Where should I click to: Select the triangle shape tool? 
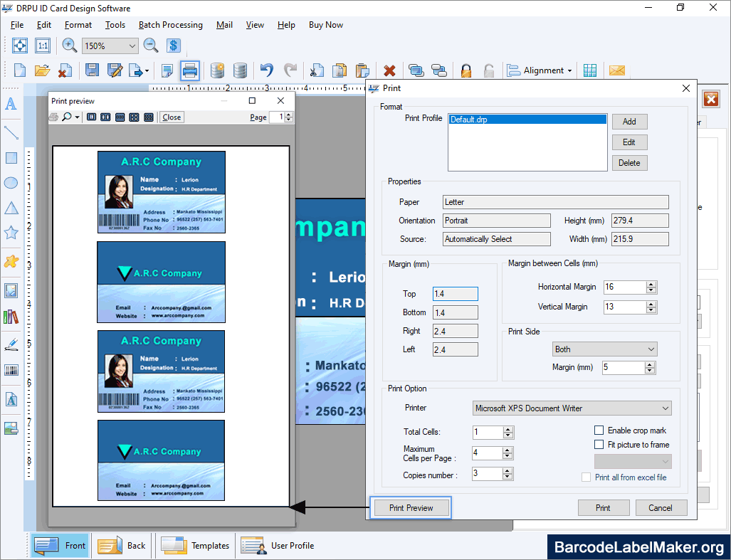(11, 208)
